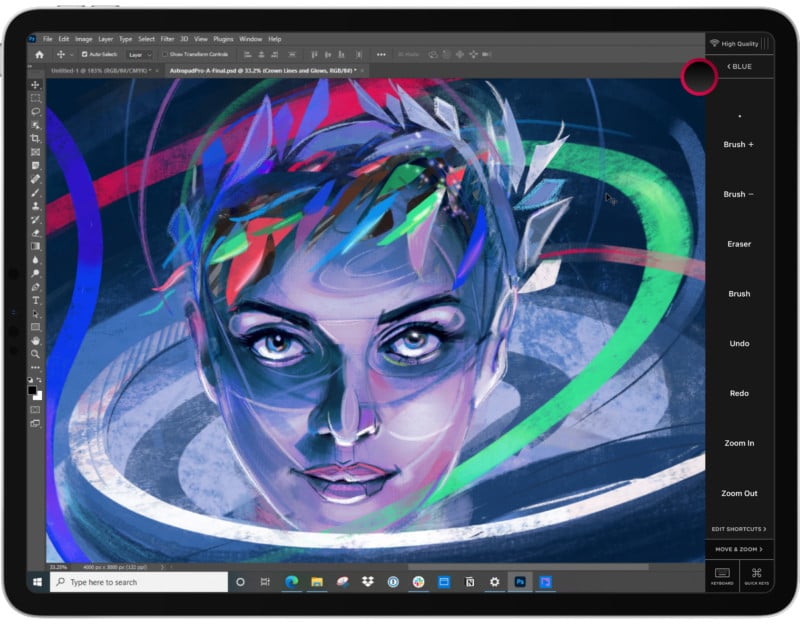Pick the Type tool
The image size is (800, 625).
[x=35, y=300]
